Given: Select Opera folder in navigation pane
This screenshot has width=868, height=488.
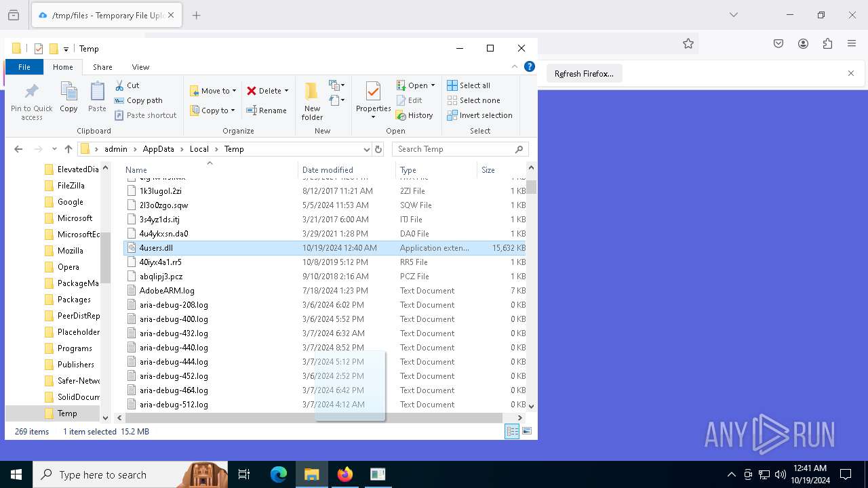Looking at the screenshot, I should point(68,267).
